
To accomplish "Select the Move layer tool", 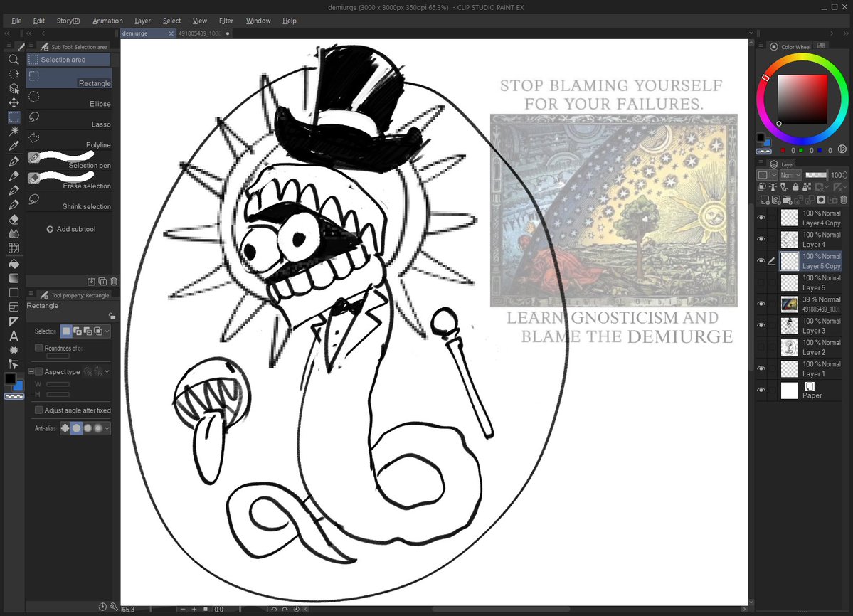I will [14, 102].
